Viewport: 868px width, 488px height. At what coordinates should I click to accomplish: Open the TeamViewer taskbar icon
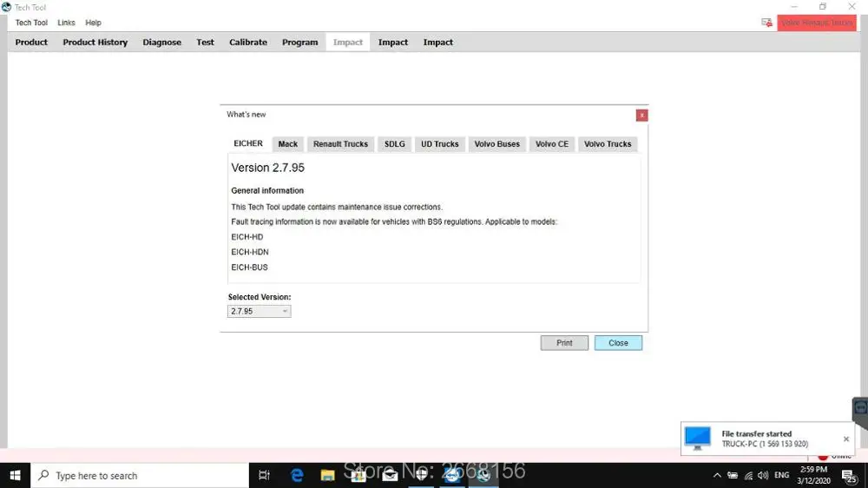452,475
